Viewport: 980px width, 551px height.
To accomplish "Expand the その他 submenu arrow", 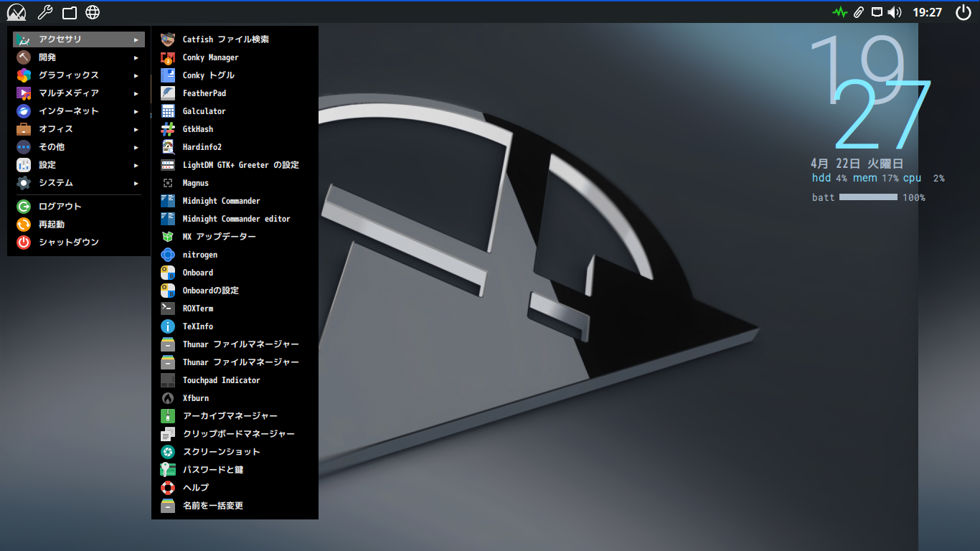I will pyautogui.click(x=136, y=147).
